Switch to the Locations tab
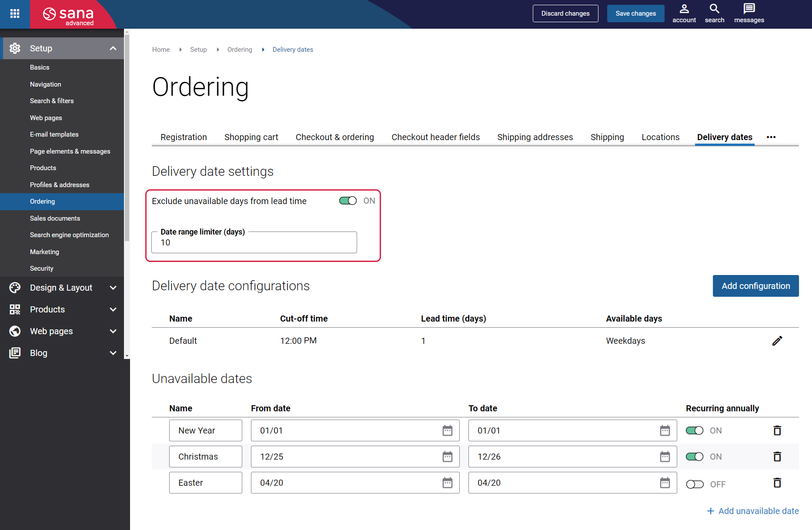The height and width of the screenshot is (530, 812). click(x=660, y=137)
